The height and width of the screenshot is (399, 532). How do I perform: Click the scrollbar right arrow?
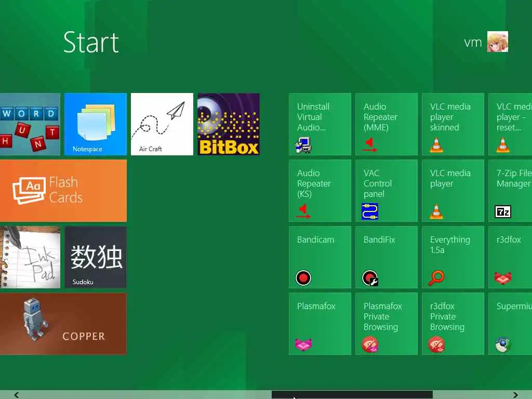[515, 395]
